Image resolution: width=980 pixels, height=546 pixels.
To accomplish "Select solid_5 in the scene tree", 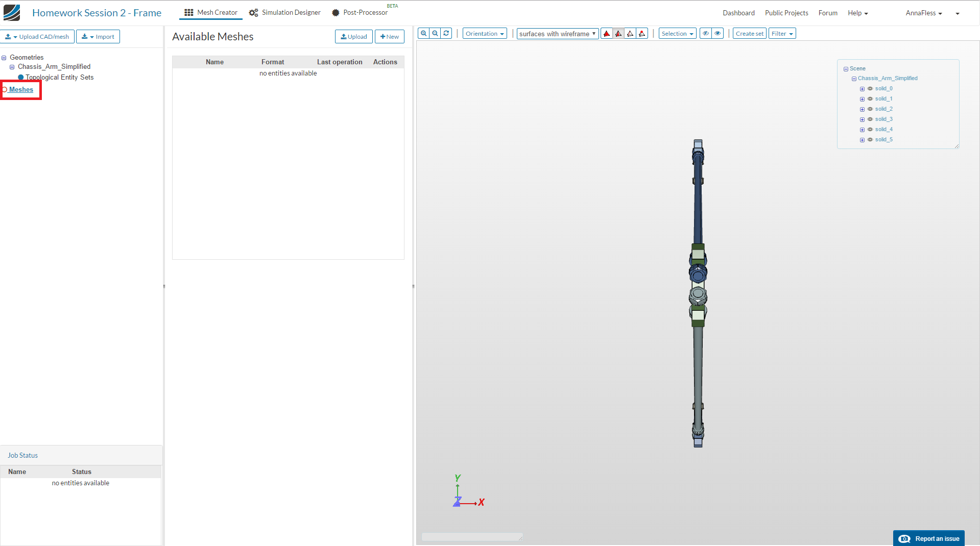I will click(x=884, y=140).
